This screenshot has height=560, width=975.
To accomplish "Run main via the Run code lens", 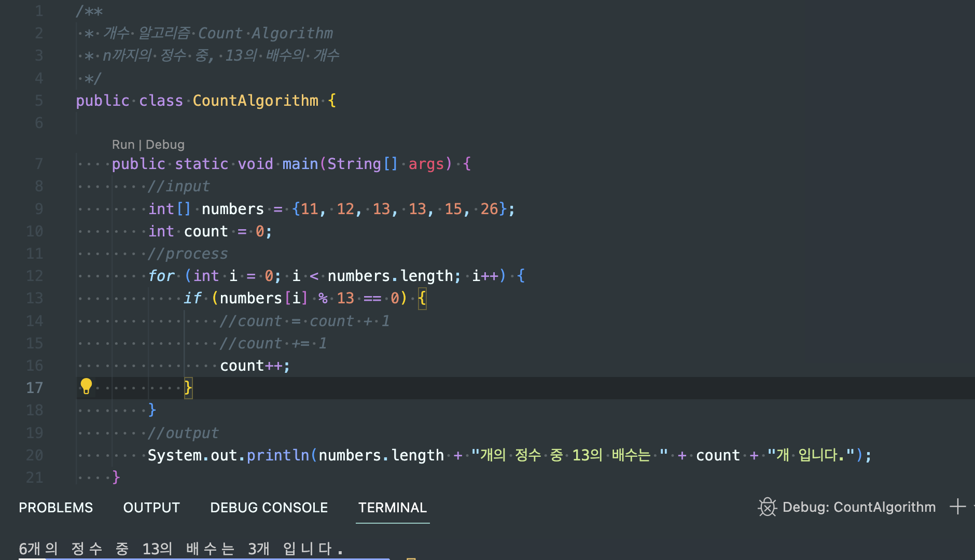I will (123, 144).
